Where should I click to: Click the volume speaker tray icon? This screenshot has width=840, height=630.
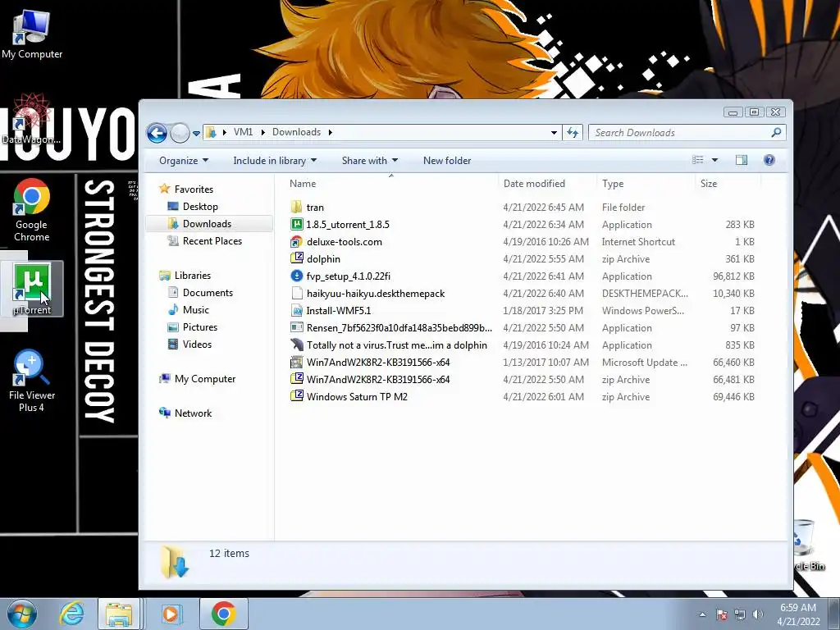tap(757, 615)
